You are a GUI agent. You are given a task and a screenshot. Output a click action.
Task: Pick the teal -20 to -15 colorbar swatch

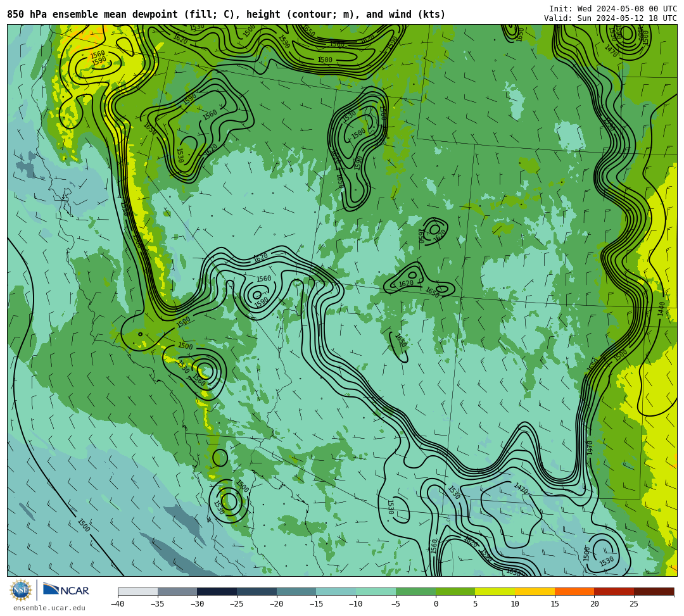296,591
